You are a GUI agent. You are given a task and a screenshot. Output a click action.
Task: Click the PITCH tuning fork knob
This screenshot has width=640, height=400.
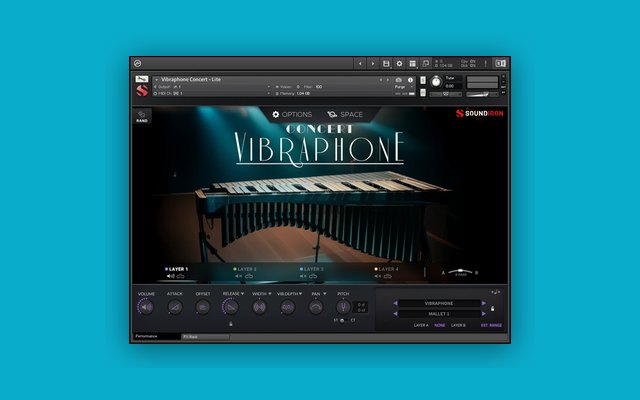coord(343,307)
